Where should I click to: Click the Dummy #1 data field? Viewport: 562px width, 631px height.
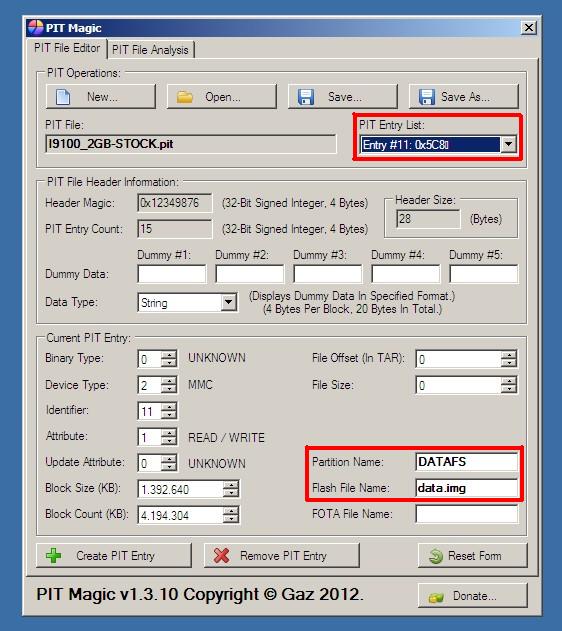[172, 274]
